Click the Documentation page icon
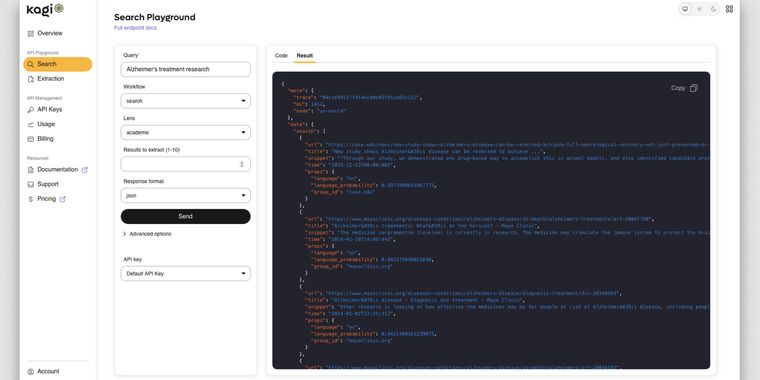This screenshot has width=760, height=380. pyautogui.click(x=31, y=170)
